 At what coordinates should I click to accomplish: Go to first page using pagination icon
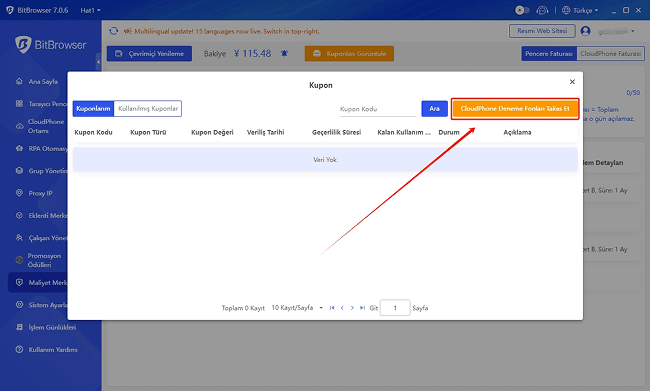click(x=332, y=308)
